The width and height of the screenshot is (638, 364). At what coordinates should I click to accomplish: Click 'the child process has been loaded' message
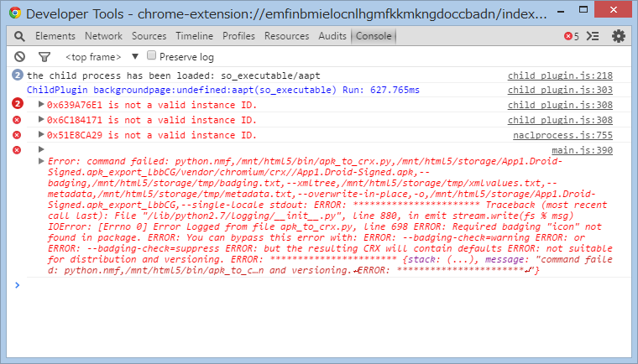tap(174, 75)
